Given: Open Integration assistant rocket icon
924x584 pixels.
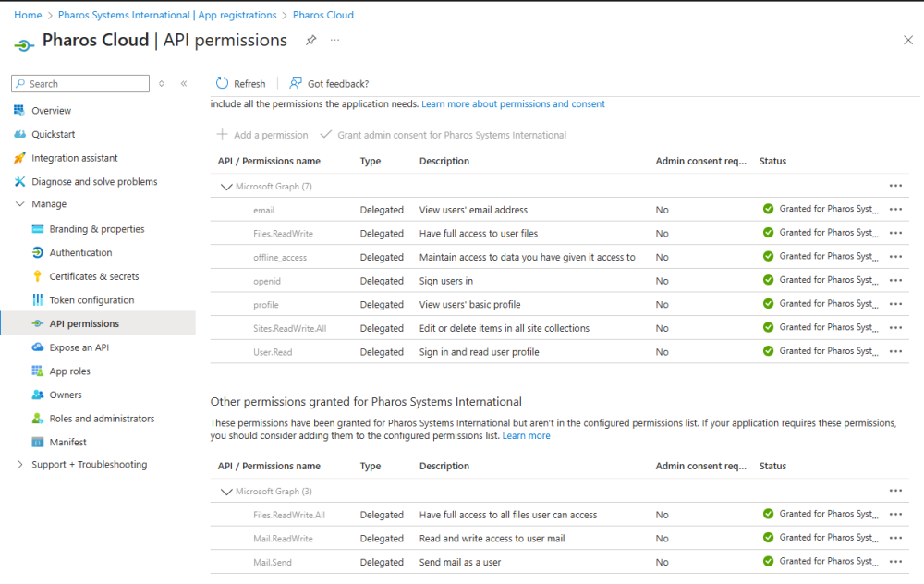Looking at the screenshot, I should pyautogui.click(x=19, y=158).
